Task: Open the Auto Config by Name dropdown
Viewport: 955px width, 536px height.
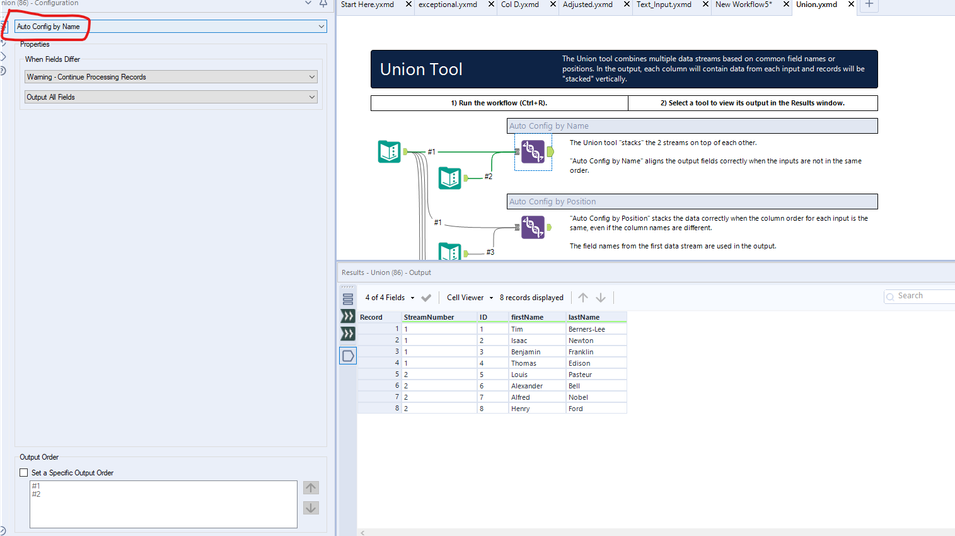Action: 171,26
